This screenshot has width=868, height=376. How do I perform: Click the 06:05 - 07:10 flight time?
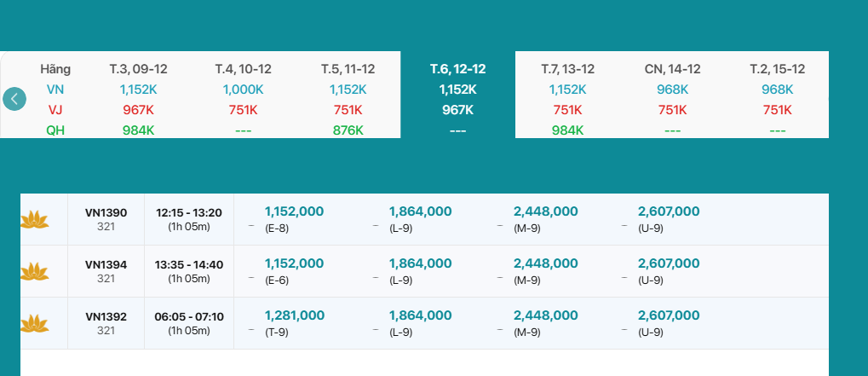(x=189, y=317)
